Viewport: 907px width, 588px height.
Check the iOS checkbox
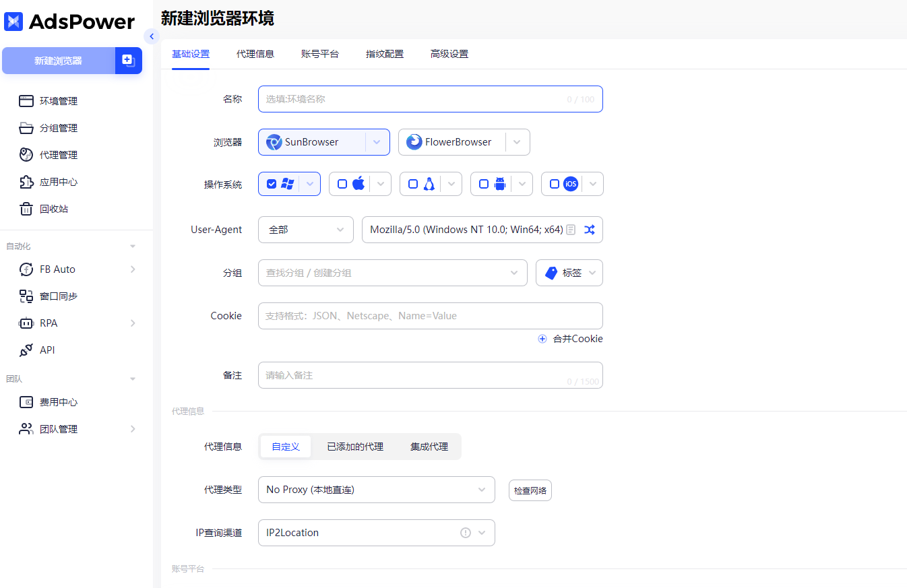555,184
